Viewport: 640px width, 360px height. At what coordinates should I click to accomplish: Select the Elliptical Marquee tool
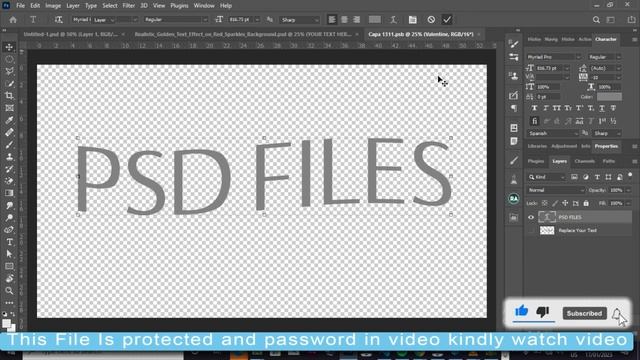9,60
